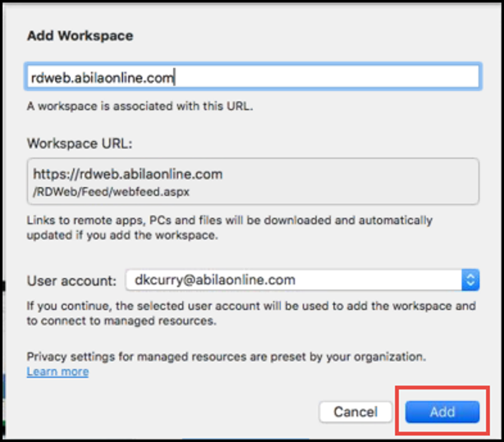Open the User account dropdown
The width and height of the screenshot is (504, 442).
[302, 280]
